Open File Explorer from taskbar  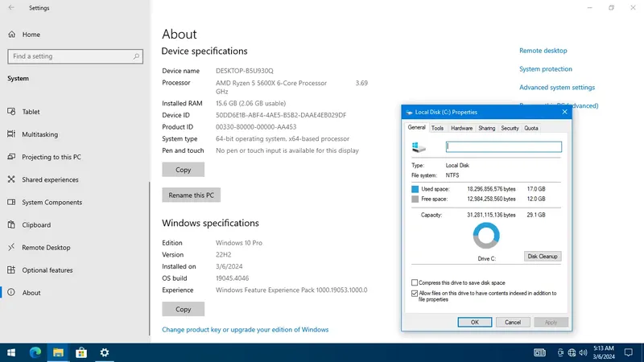click(x=58, y=352)
